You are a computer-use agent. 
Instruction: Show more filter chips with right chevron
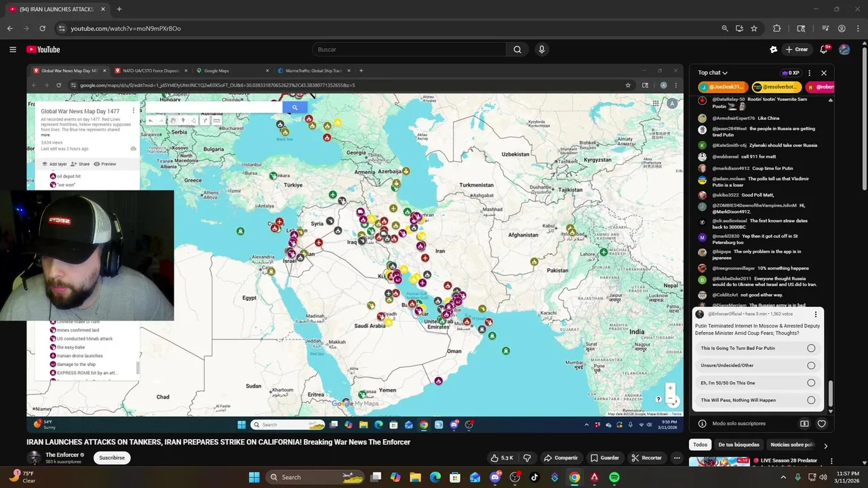click(x=825, y=445)
